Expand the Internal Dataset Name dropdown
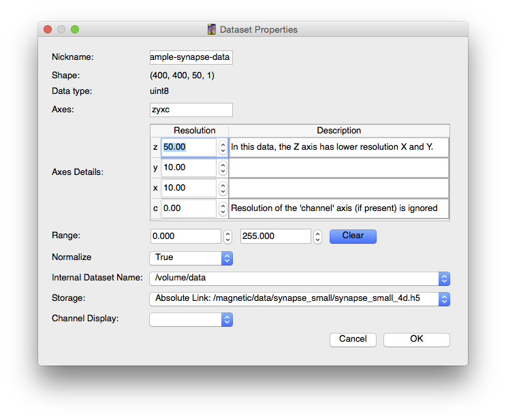Screen dimensions: 506x420 click(x=300, y=278)
